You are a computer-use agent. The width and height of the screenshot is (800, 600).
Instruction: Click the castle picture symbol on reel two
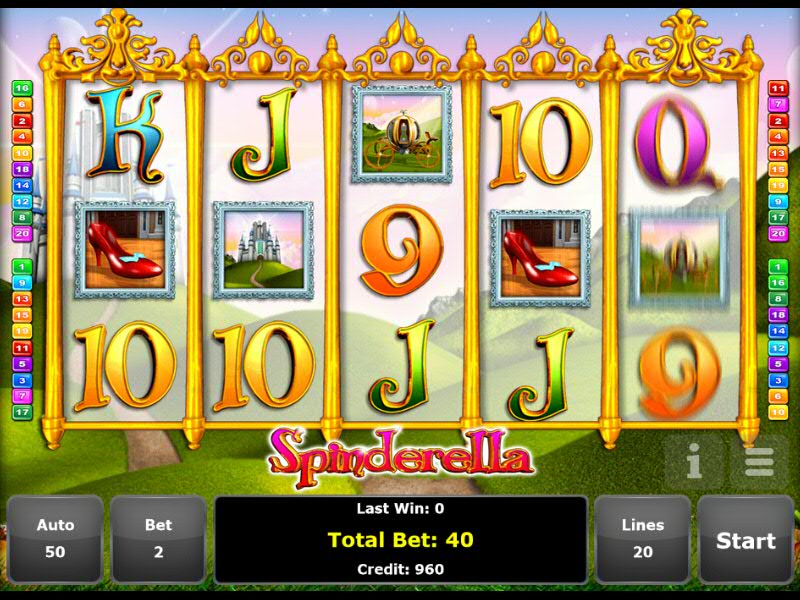coord(263,249)
